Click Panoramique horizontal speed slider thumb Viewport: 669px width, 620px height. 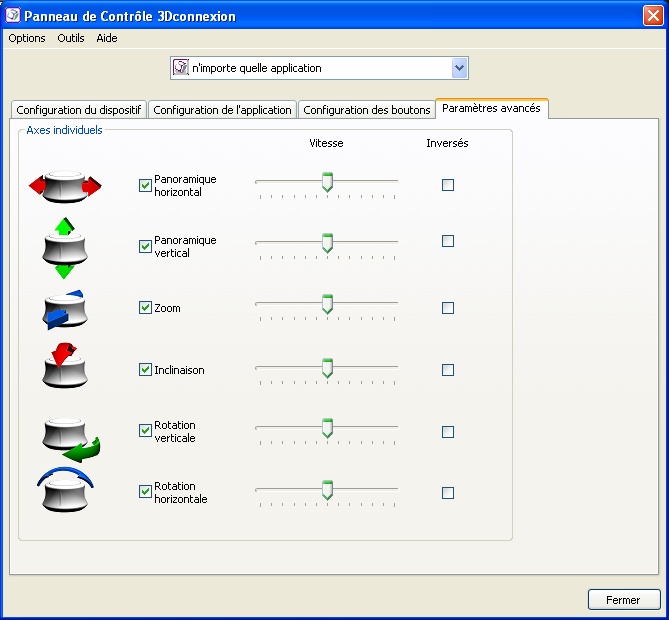pyautogui.click(x=327, y=182)
